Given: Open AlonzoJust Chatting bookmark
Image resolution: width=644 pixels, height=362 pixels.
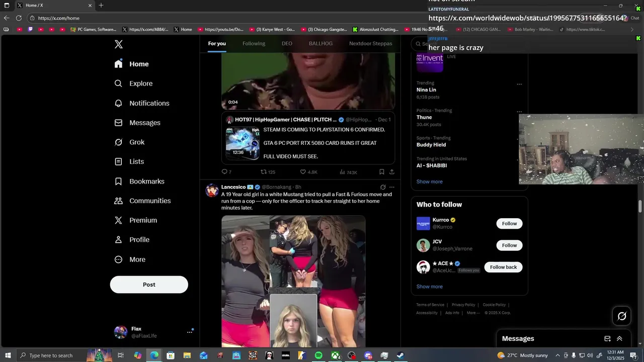Looking at the screenshot, I should point(375,30).
